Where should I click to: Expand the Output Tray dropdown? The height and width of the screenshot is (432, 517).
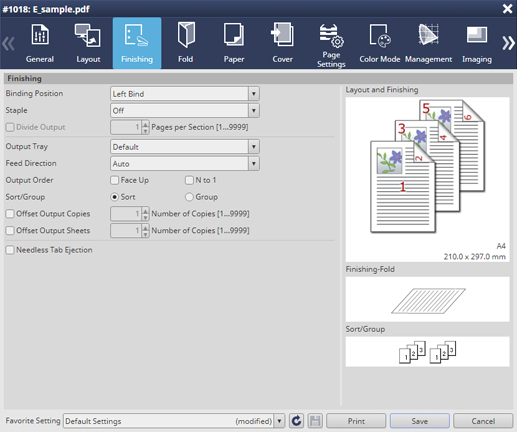[185, 147]
